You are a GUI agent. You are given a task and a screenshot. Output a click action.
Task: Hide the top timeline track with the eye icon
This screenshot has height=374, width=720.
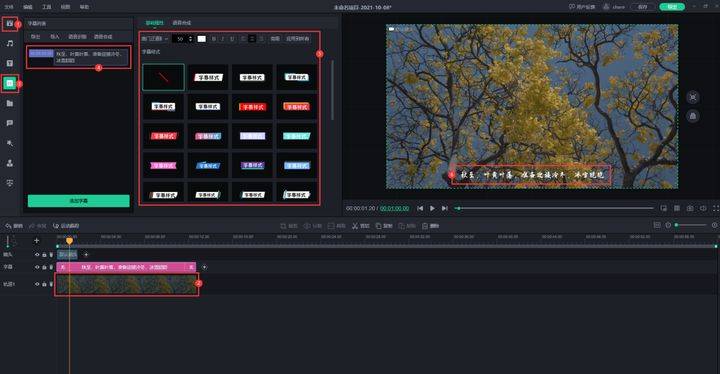pos(37,254)
